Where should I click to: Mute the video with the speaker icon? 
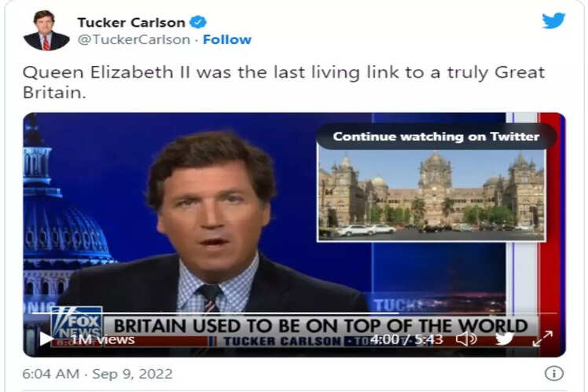466,339
